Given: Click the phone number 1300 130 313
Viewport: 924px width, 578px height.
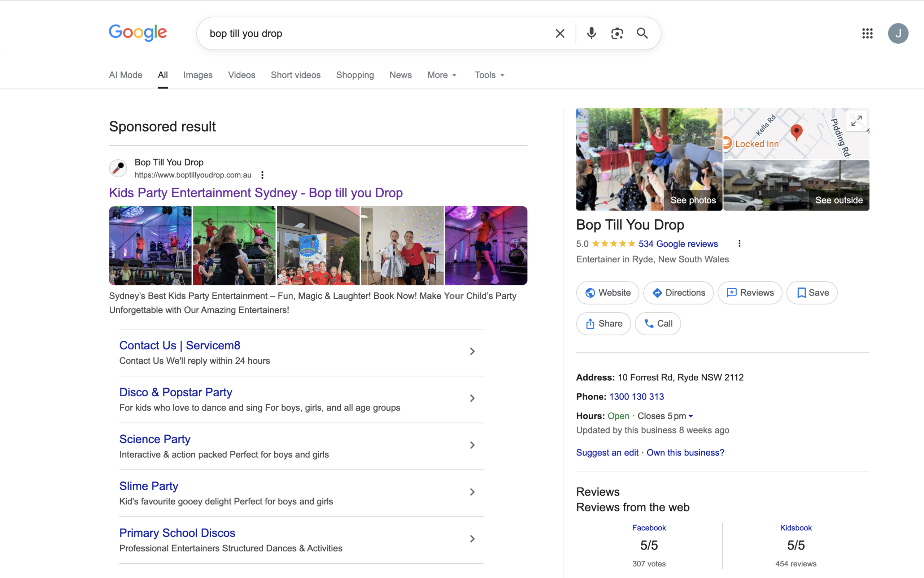Looking at the screenshot, I should coord(636,397).
